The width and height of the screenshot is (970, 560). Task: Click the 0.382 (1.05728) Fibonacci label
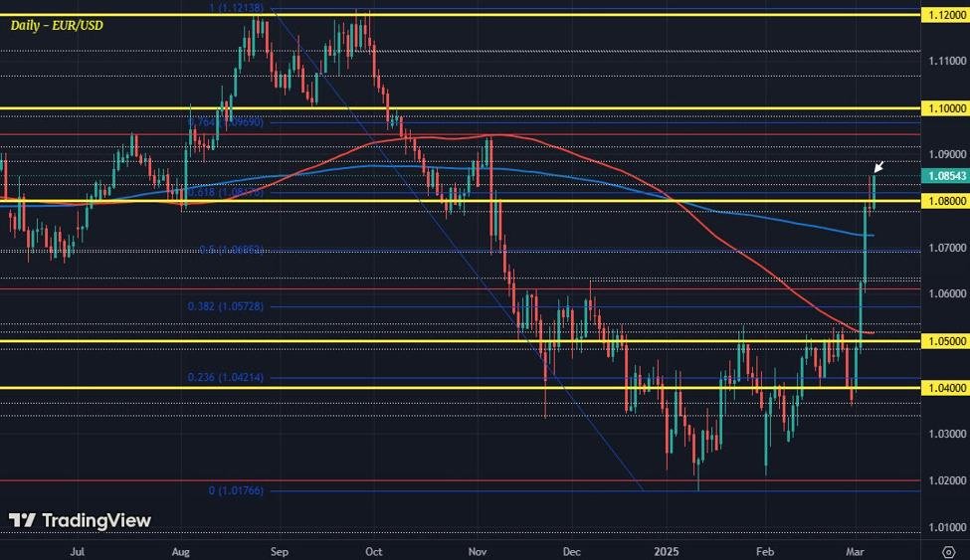228,307
